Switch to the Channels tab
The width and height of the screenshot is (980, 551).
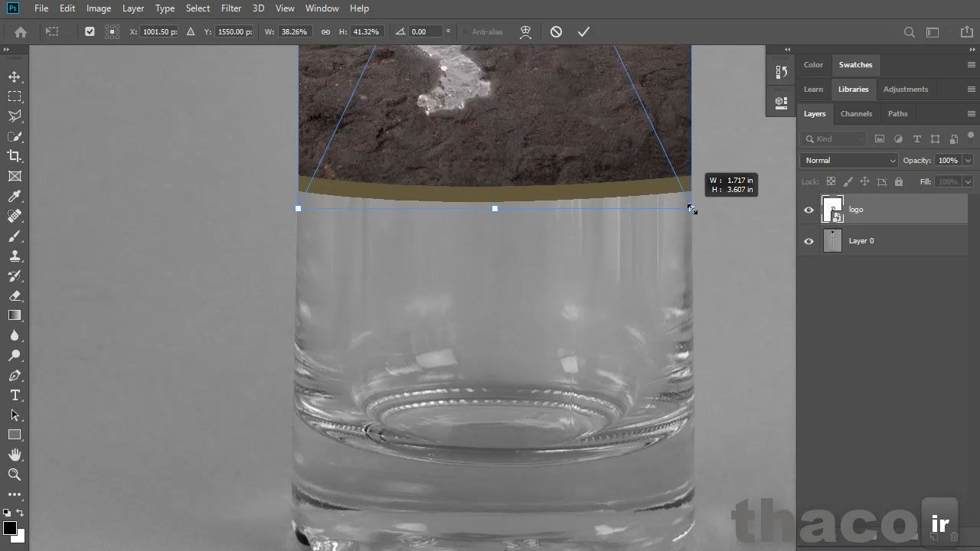click(856, 114)
